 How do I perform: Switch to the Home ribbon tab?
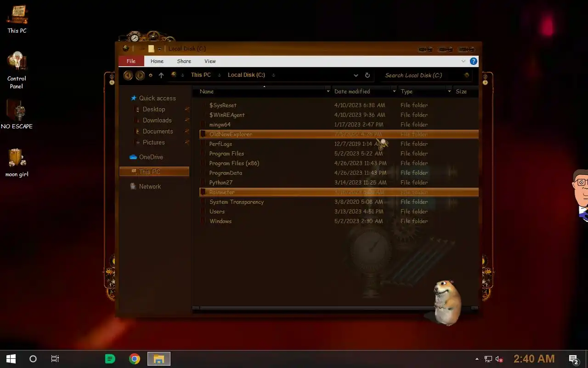point(157,61)
